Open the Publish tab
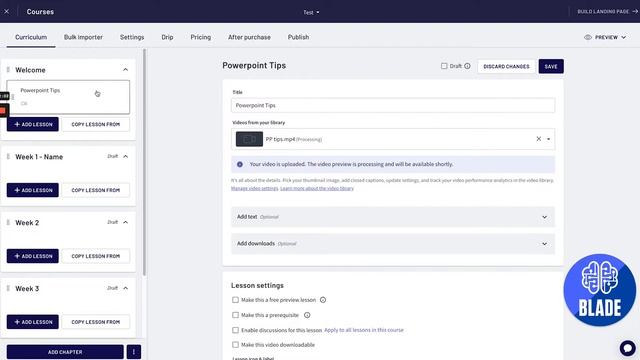The image size is (640, 360). click(x=298, y=37)
